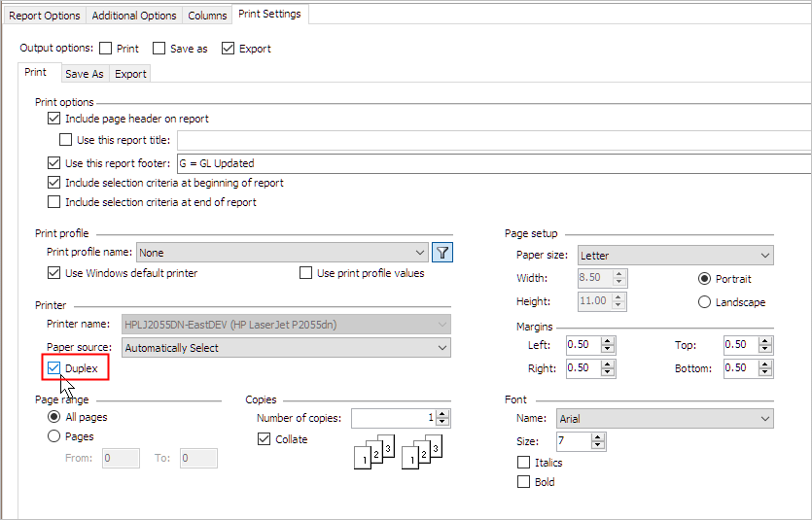Increase the number of copies spinner
Viewport: 812px width, 520px height.
click(443, 414)
